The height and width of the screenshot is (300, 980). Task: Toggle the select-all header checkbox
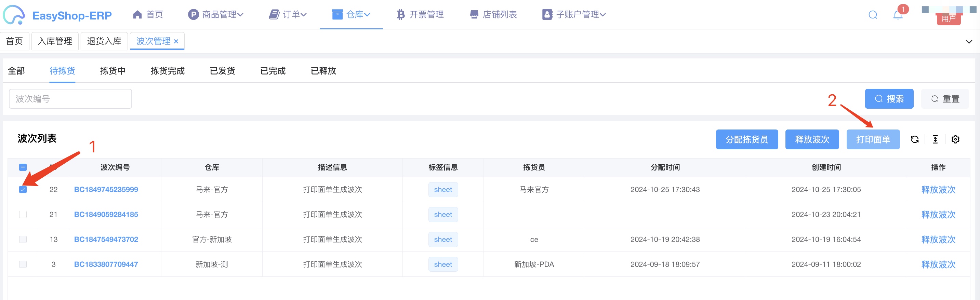[x=23, y=167]
